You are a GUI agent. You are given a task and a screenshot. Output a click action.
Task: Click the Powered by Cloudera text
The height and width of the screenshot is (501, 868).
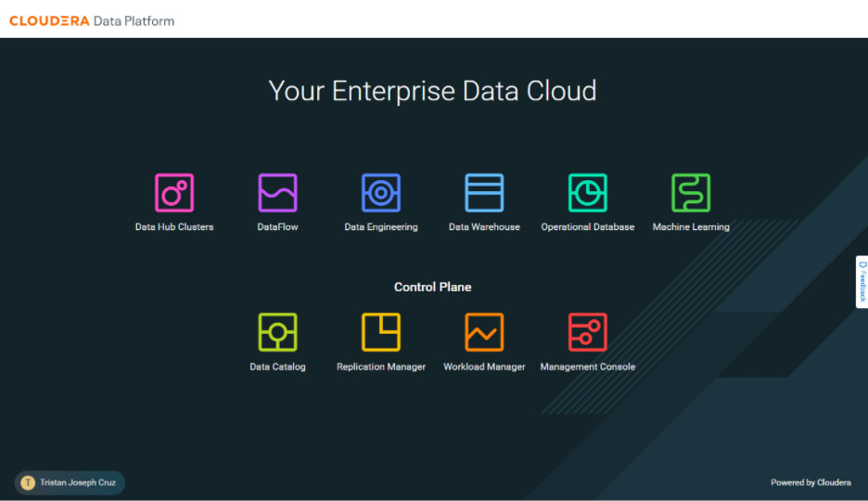tap(811, 482)
